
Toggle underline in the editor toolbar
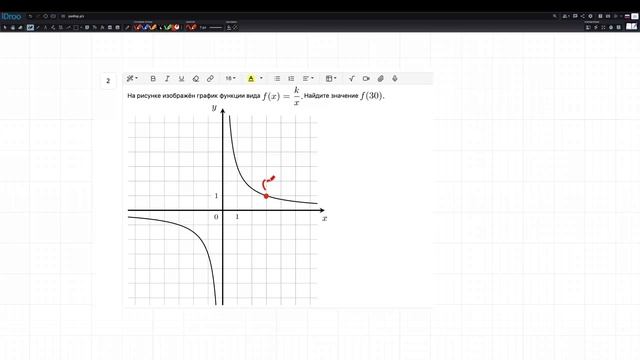pos(181,78)
